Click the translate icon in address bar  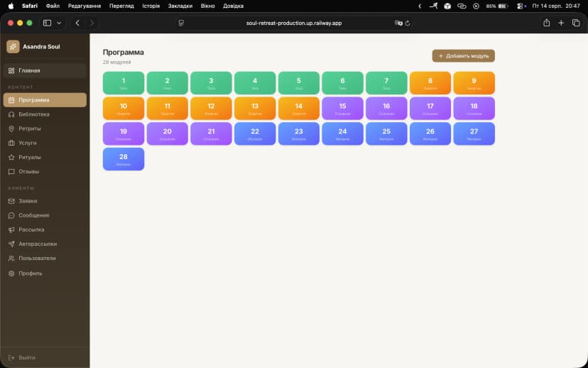[398, 23]
